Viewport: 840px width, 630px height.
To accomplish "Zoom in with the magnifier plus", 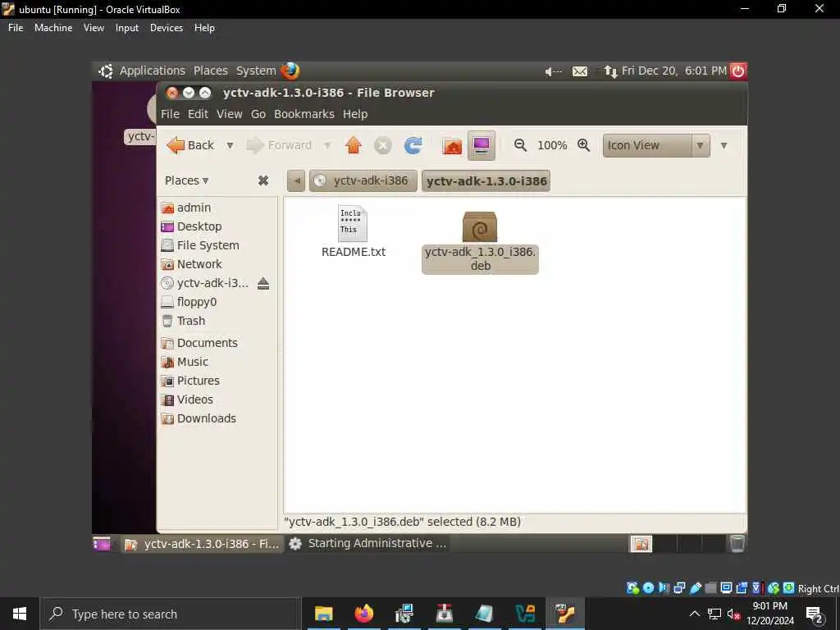I will click(583, 145).
